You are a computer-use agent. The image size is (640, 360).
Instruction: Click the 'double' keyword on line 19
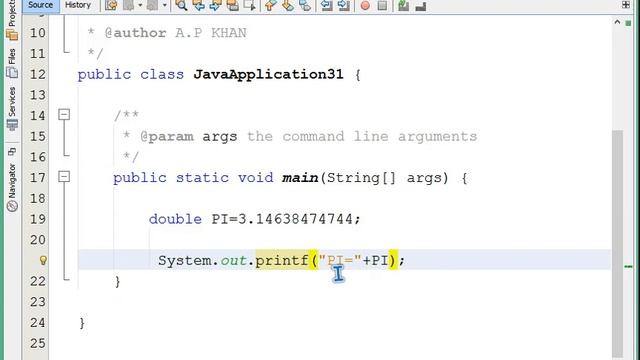(x=175, y=219)
